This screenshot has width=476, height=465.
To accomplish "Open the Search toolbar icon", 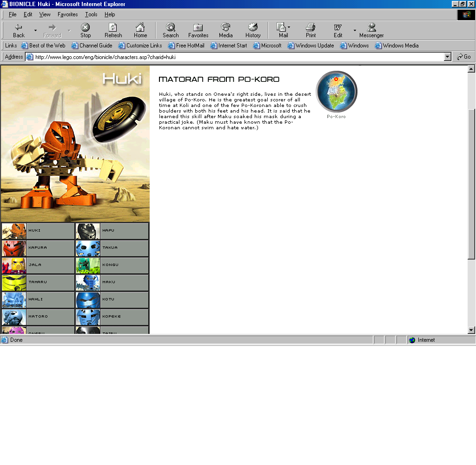I will click(x=171, y=27).
